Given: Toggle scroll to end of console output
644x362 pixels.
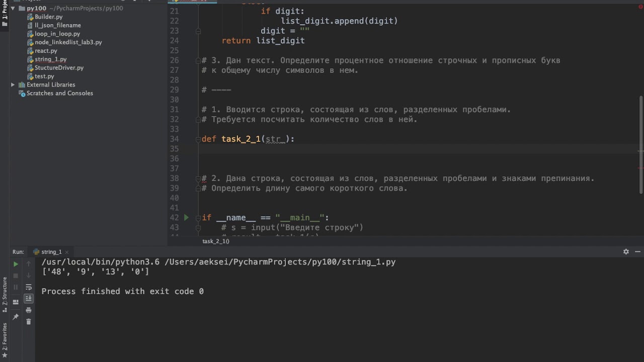Looking at the screenshot, I should tap(29, 299).
